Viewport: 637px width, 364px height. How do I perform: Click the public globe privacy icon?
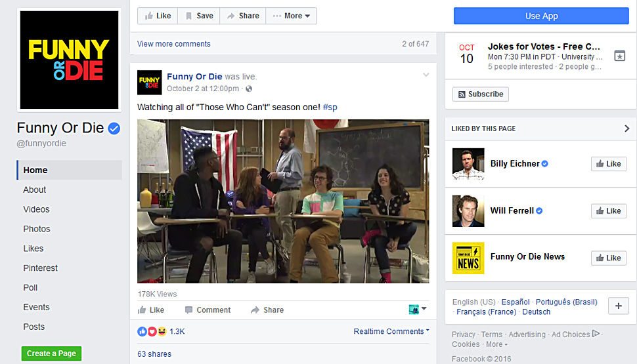click(249, 89)
